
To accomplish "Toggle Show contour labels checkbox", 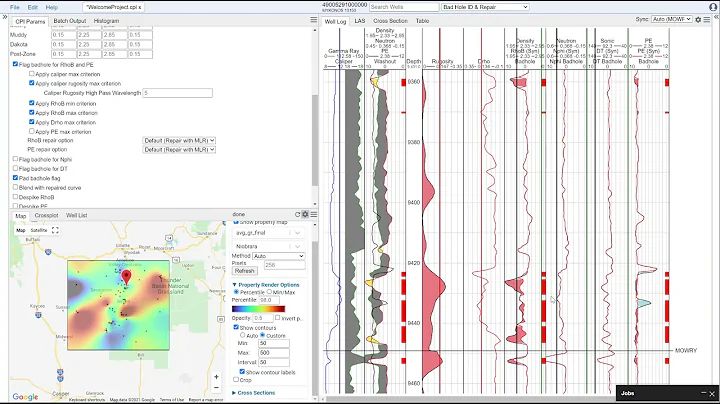I will 242,372.
